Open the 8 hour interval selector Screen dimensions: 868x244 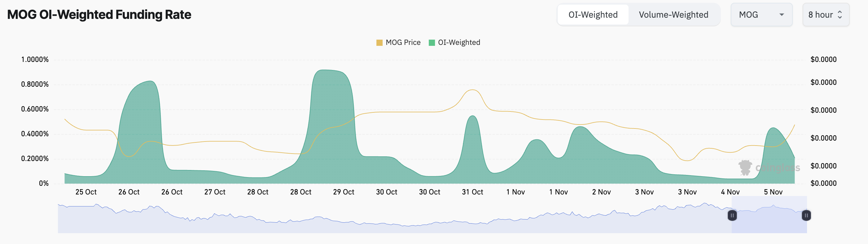826,15
